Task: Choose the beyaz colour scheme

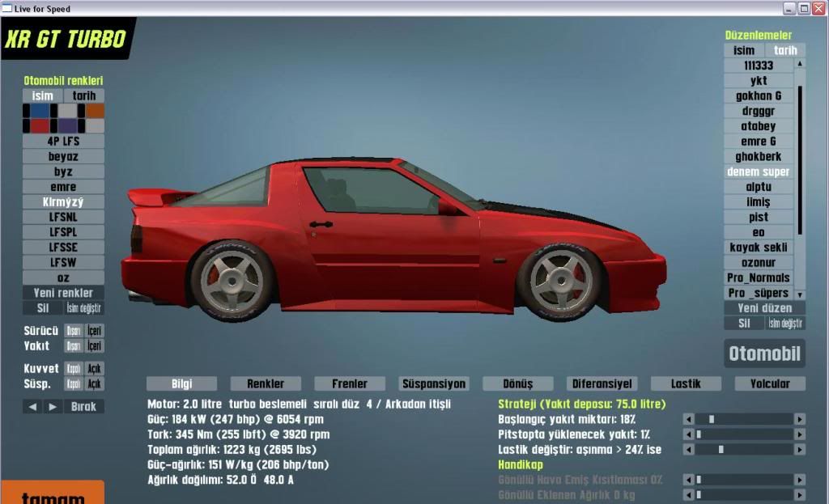Action: point(63,156)
